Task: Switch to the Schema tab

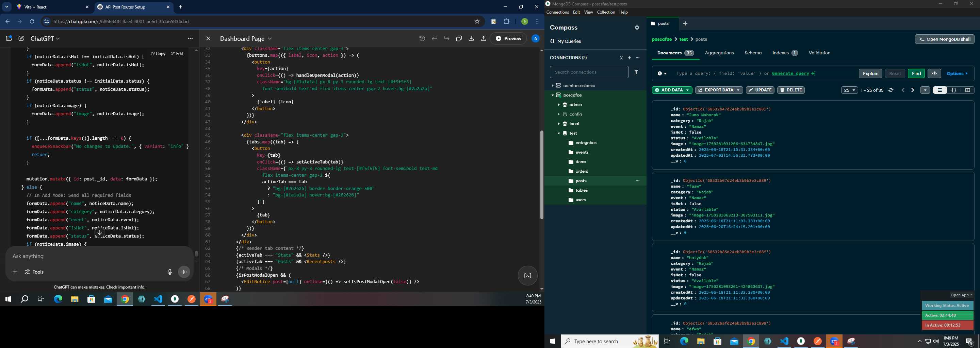Action: 753,53
